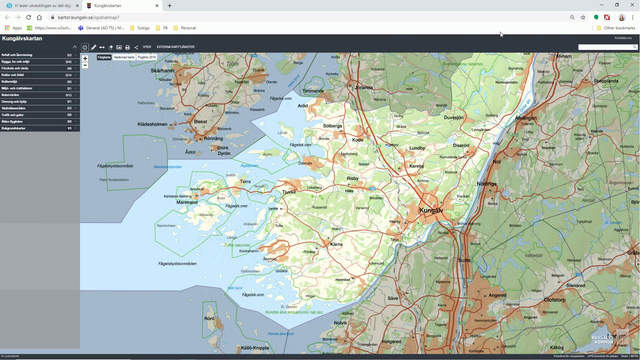The height and width of the screenshot is (360, 640).
Task: Click the print map icon
Action: point(127,47)
